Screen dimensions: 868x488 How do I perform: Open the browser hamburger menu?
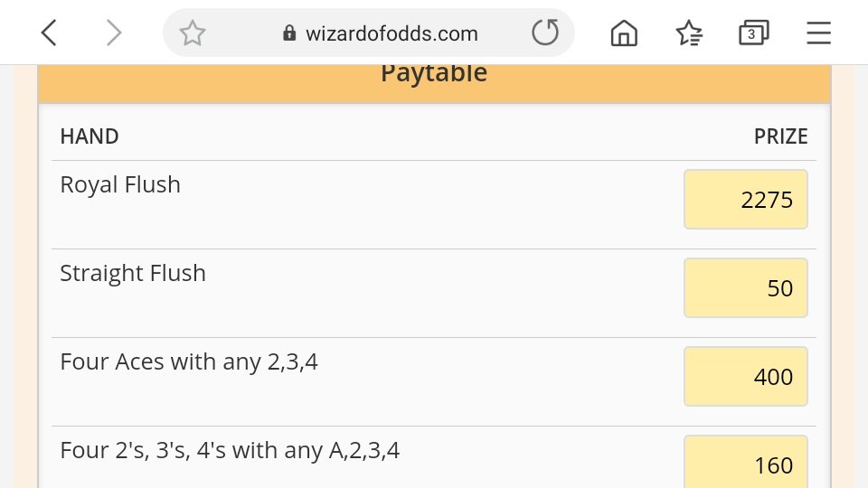(818, 33)
